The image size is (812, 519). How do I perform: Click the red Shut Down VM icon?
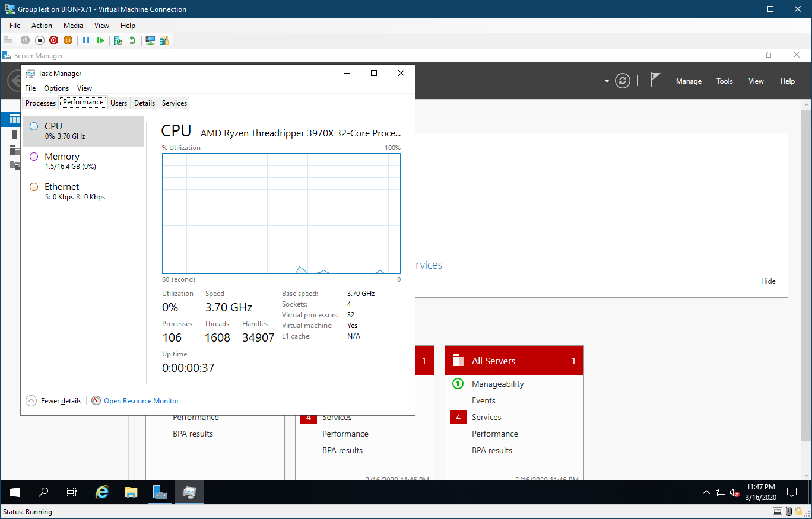pos(54,40)
